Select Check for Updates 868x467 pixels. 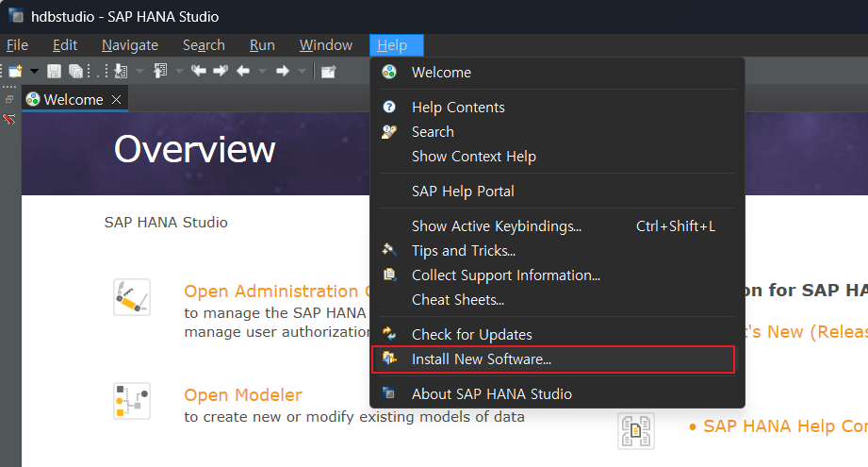tap(557, 335)
